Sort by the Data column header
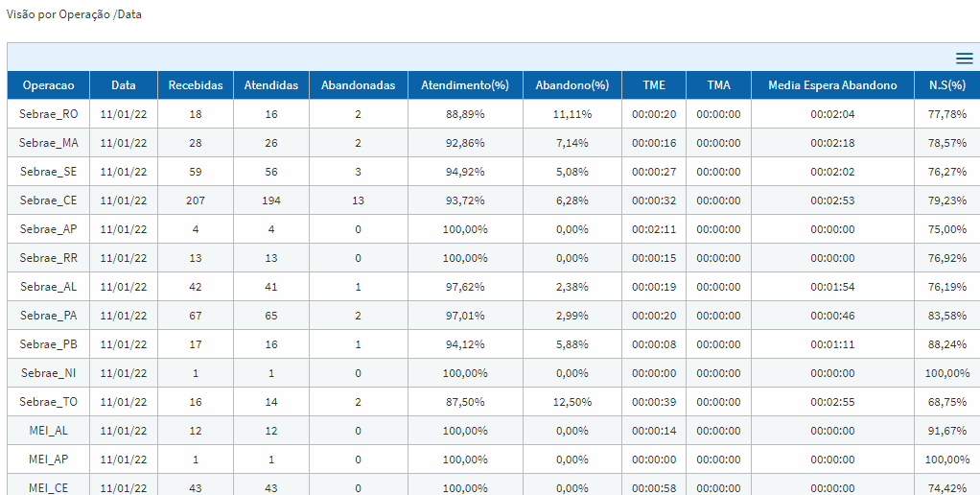Screen dimensions: 980x495 pyautogui.click(x=124, y=85)
